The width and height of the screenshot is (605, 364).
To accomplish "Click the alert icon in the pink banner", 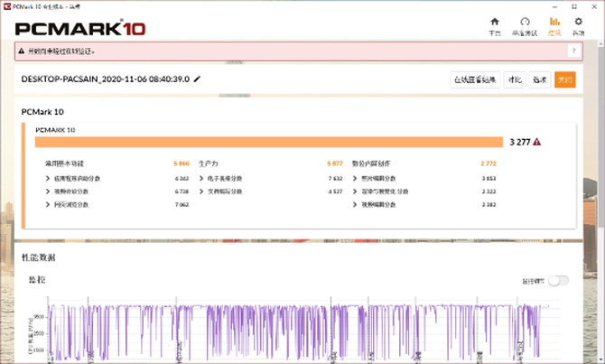I will pos(22,51).
